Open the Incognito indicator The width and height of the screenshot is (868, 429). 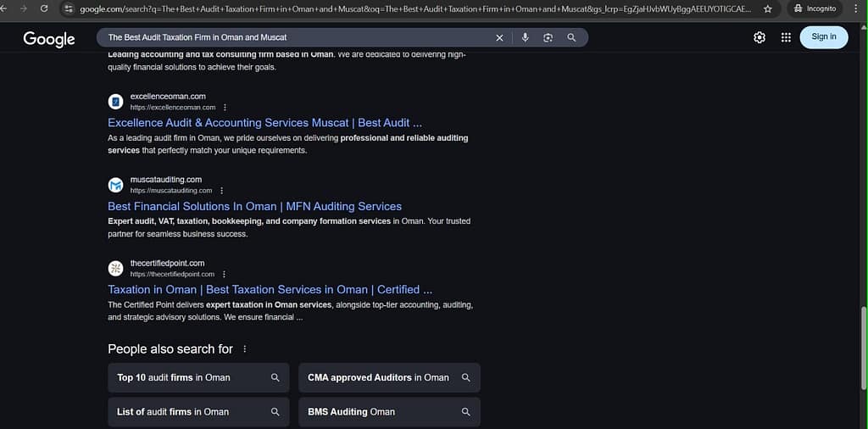pos(815,8)
